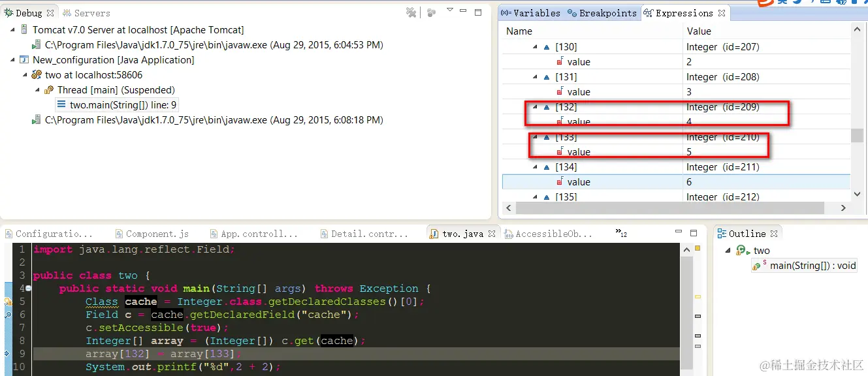Maximize the editor area
The image size is (868, 376).
point(695,232)
